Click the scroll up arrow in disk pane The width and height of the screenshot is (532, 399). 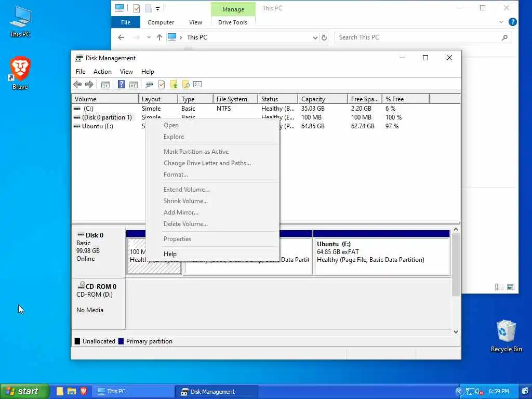click(x=456, y=230)
